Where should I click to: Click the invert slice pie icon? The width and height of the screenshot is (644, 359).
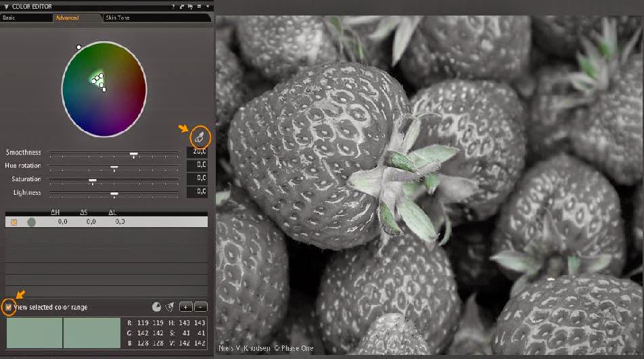[156, 307]
